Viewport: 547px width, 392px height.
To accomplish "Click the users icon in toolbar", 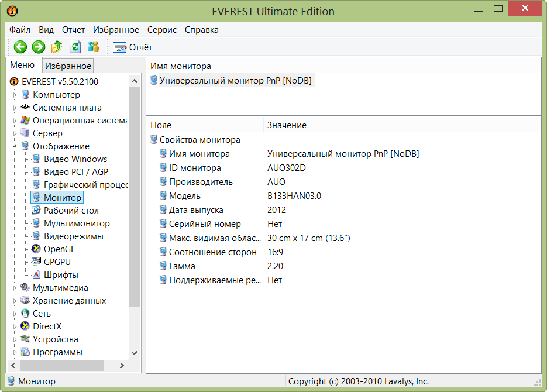I will pos(93,47).
